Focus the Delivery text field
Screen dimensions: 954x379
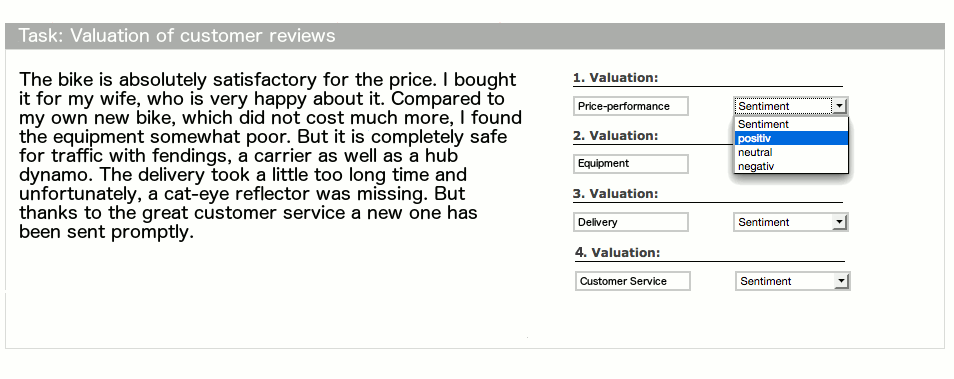pyautogui.click(x=630, y=222)
